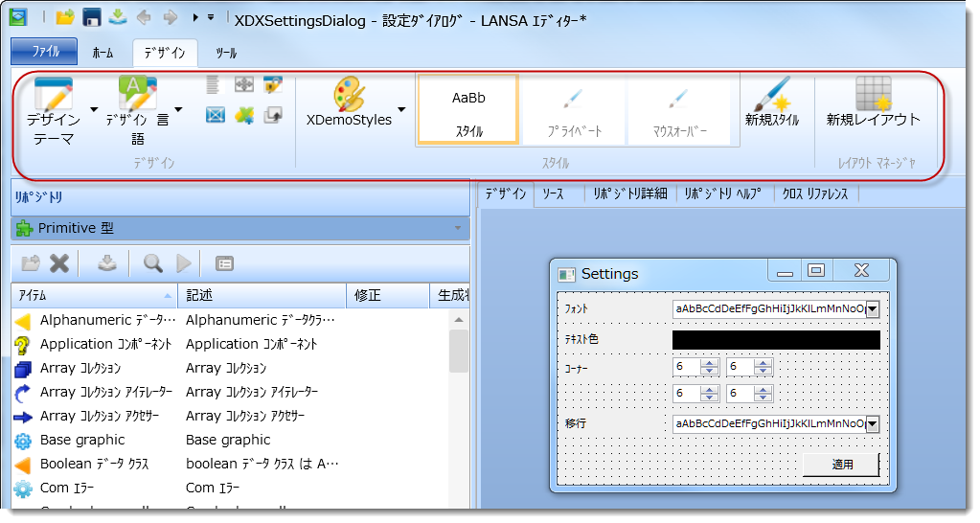Open the リポジトリ ヘルプ tab

coord(722,194)
